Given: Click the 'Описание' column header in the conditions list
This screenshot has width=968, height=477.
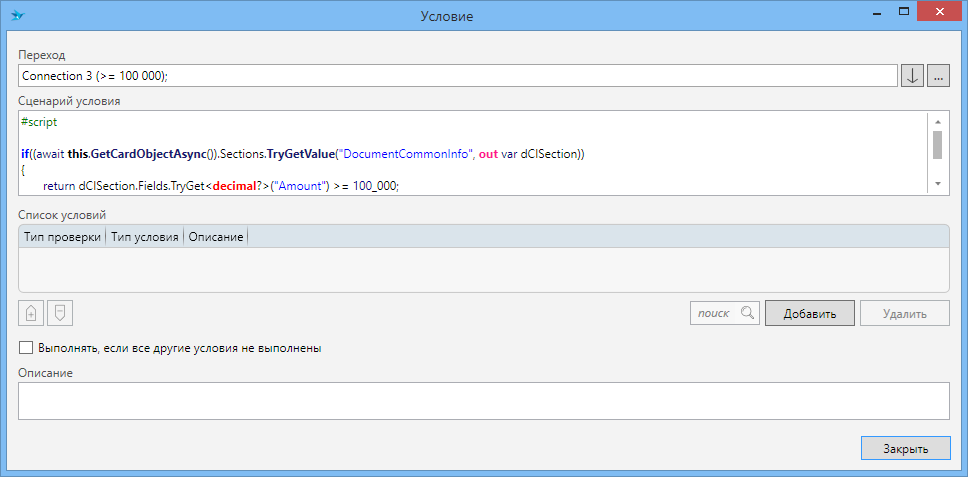Looking at the screenshot, I should pyautogui.click(x=216, y=237).
